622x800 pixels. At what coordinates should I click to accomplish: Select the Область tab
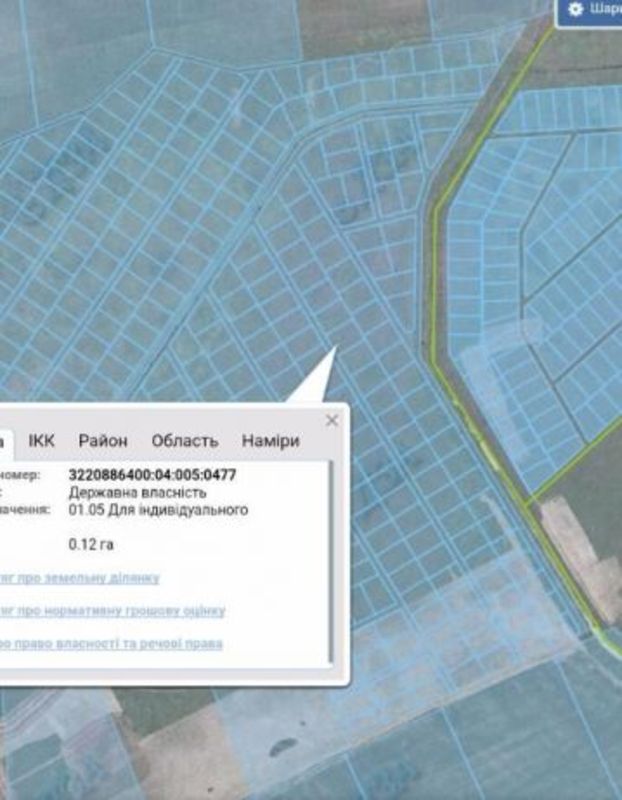[184, 441]
